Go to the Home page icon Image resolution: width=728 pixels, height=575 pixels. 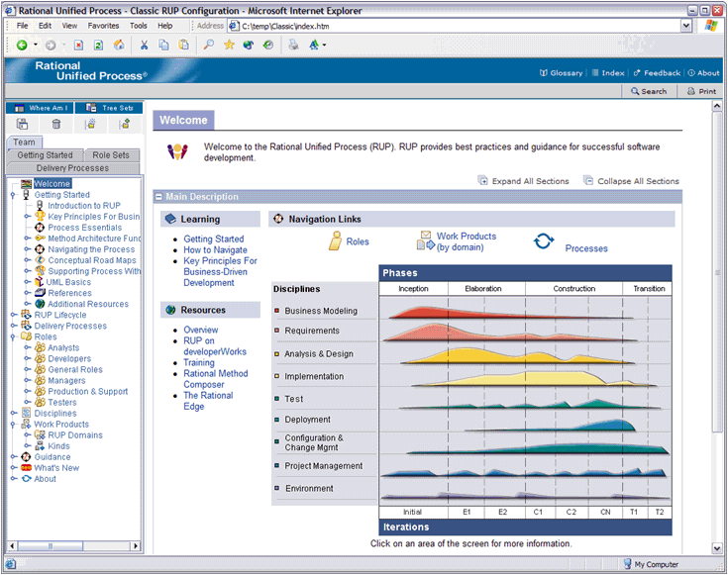click(x=119, y=45)
